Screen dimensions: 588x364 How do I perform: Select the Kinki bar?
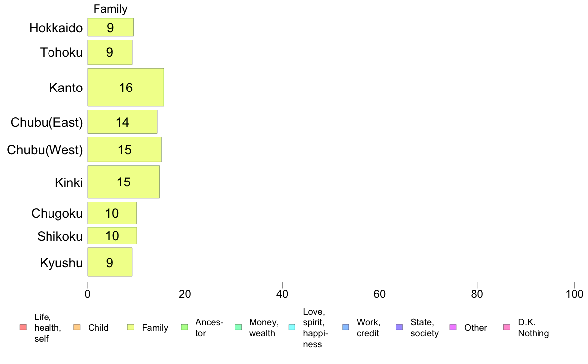(x=123, y=182)
